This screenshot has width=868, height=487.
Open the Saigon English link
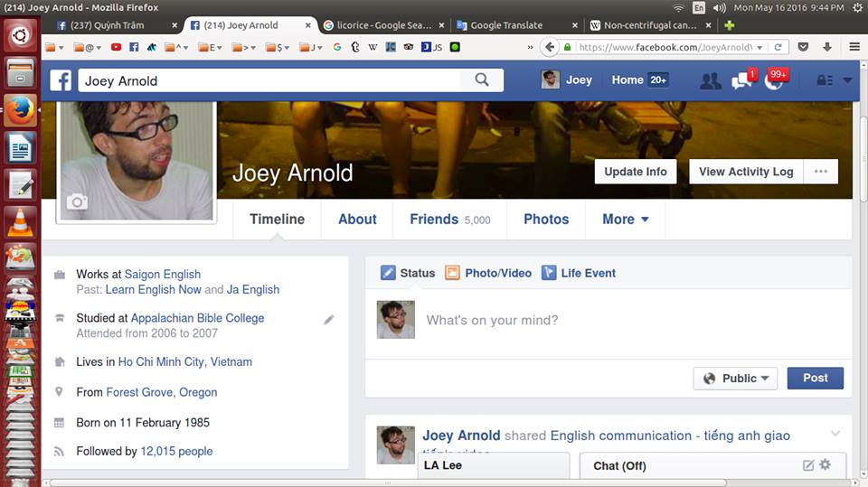162,275
